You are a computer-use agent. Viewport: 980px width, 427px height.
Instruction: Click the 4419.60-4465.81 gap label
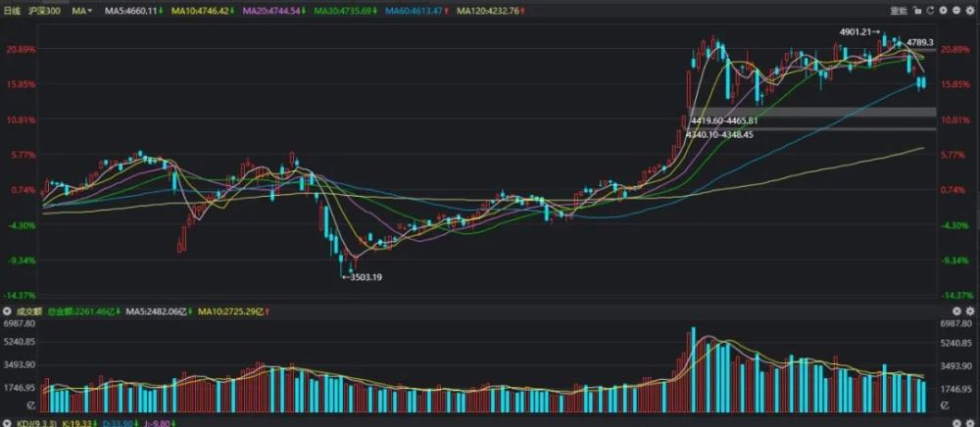point(724,120)
